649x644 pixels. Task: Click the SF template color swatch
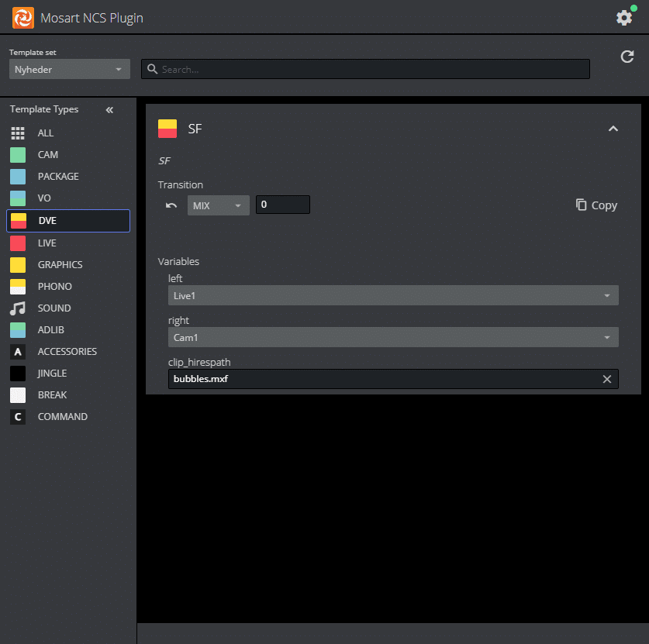pyautogui.click(x=168, y=129)
